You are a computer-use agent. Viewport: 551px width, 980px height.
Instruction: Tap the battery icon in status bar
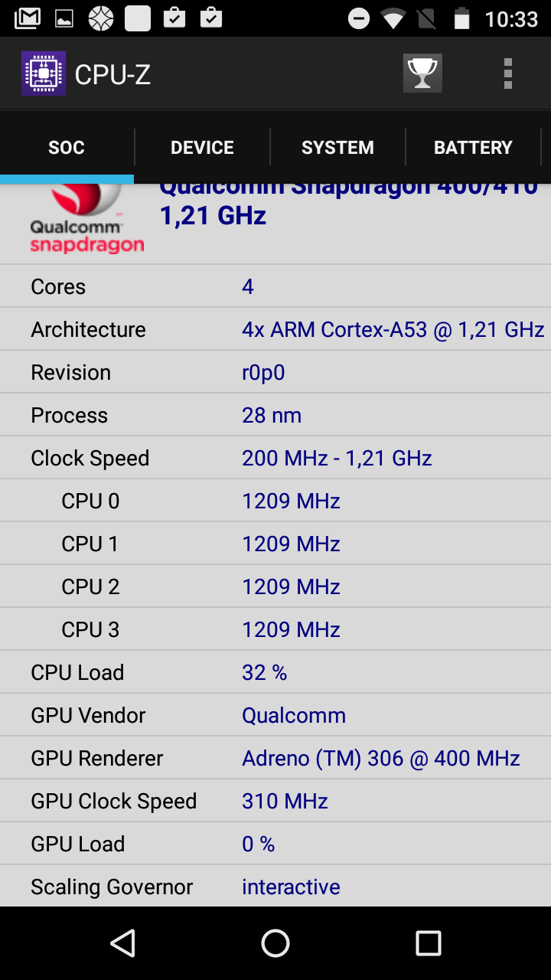pyautogui.click(x=461, y=18)
